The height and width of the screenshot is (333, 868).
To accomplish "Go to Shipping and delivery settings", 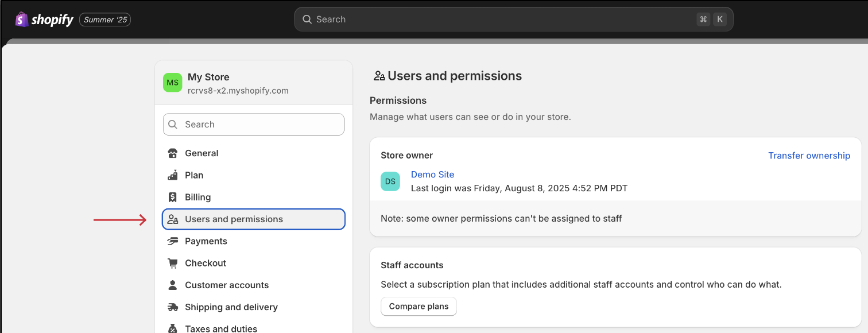I will pos(254,307).
